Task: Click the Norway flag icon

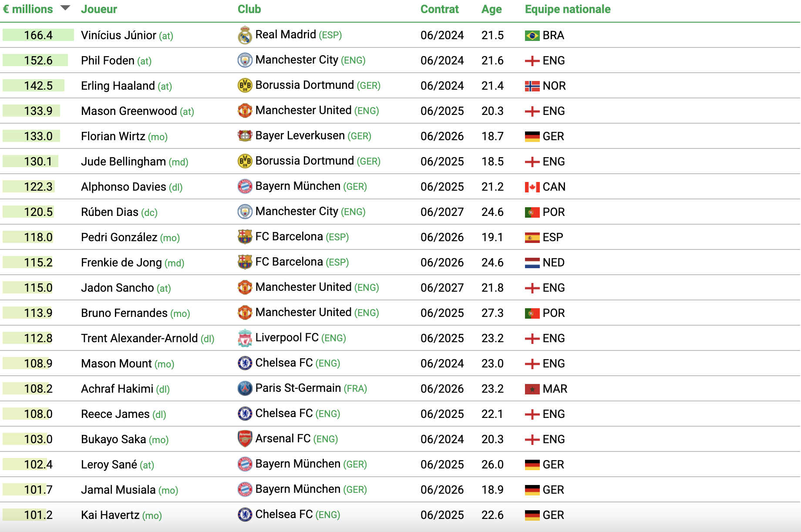Action: click(532, 86)
